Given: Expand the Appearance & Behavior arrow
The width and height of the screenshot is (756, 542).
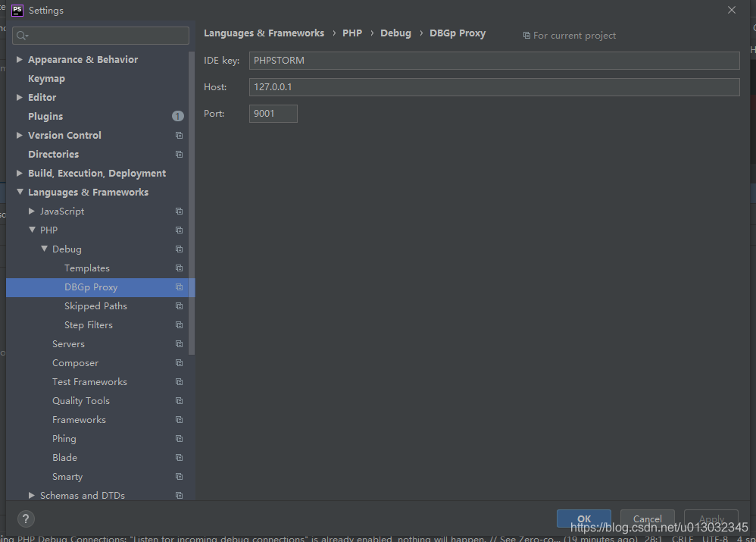Looking at the screenshot, I should [x=19, y=59].
